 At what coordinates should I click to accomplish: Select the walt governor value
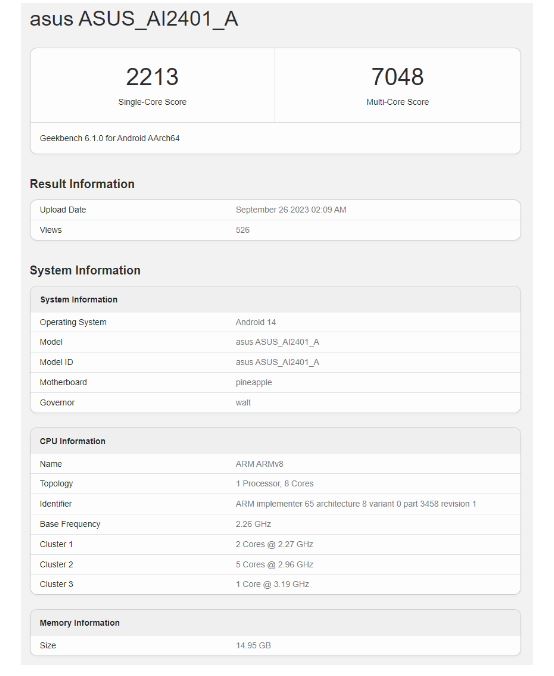click(243, 403)
